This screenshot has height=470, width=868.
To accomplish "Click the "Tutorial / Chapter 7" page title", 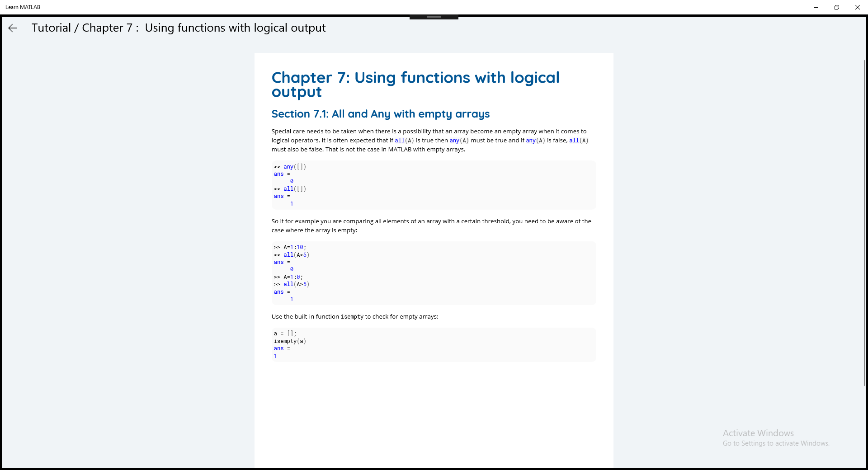I will [178, 28].
